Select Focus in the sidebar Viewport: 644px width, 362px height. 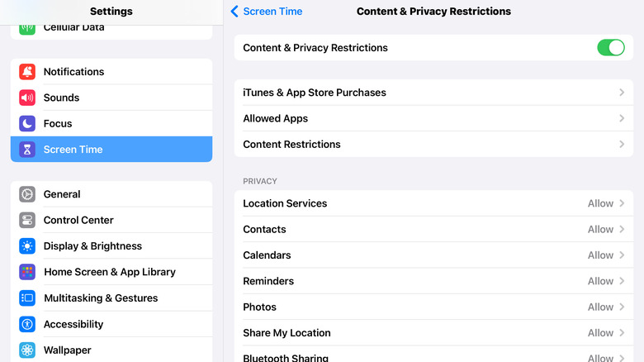pyautogui.click(x=111, y=123)
